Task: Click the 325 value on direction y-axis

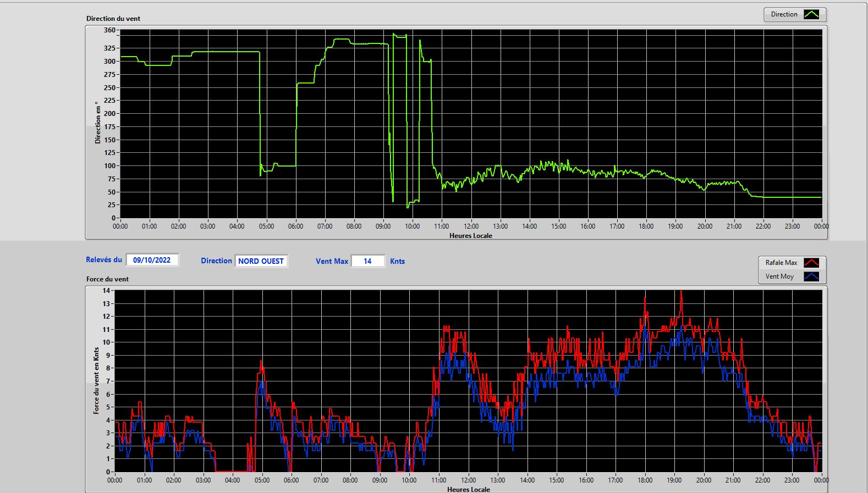Action: click(x=109, y=48)
